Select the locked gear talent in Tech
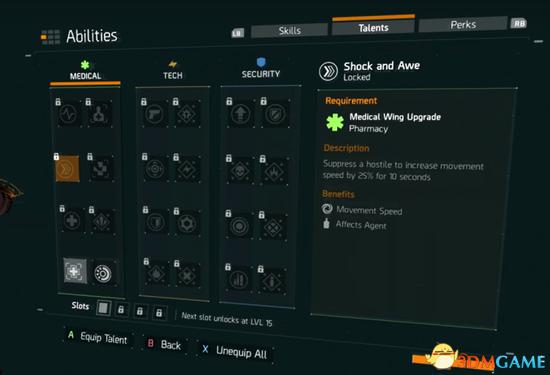 click(x=187, y=223)
